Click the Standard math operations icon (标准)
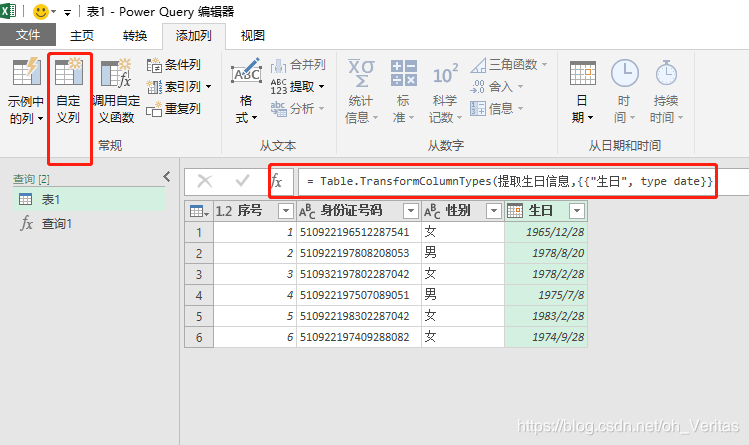The height and width of the screenshot is (445, 749). pos(403,74)
